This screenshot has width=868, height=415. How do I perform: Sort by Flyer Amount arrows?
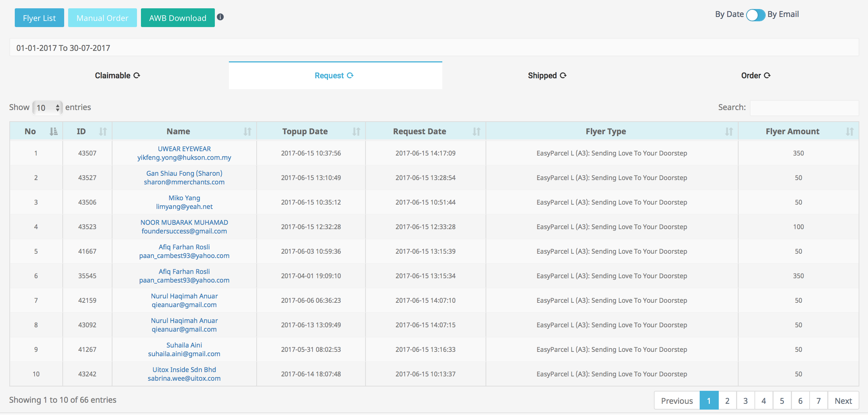850,131
